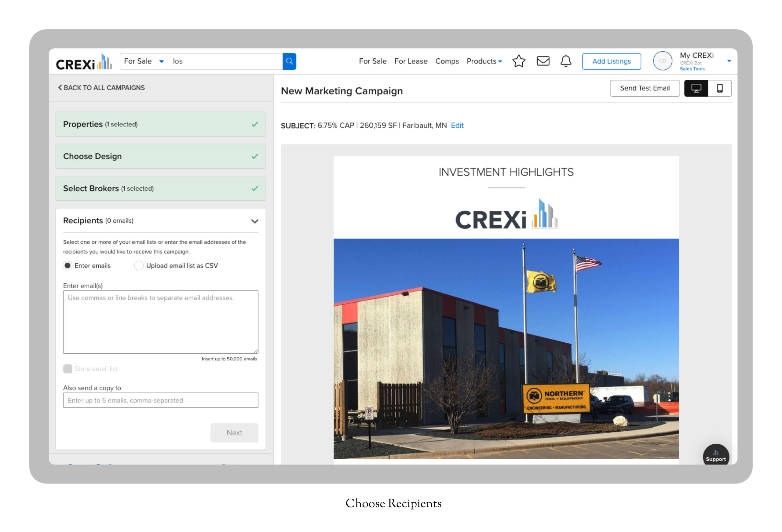
Task: Click Edit link next to subject
Action: 457,126
